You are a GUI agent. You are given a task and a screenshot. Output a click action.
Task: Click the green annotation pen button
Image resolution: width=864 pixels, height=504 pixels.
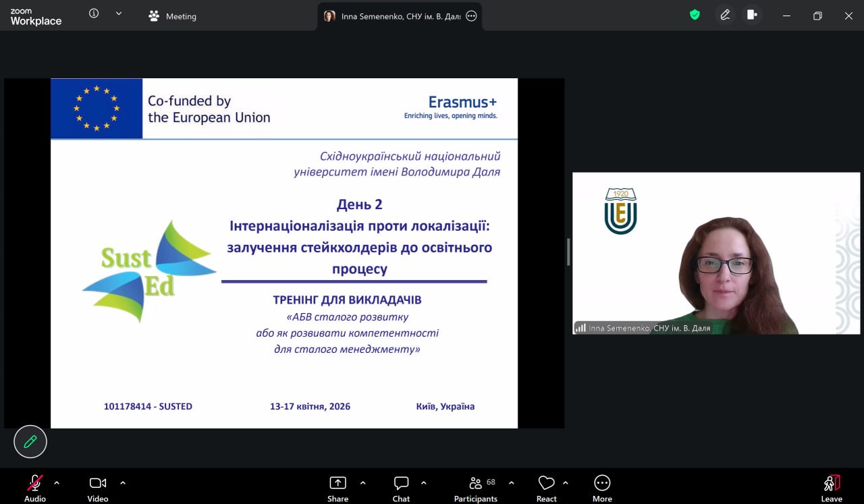[30, 442]
